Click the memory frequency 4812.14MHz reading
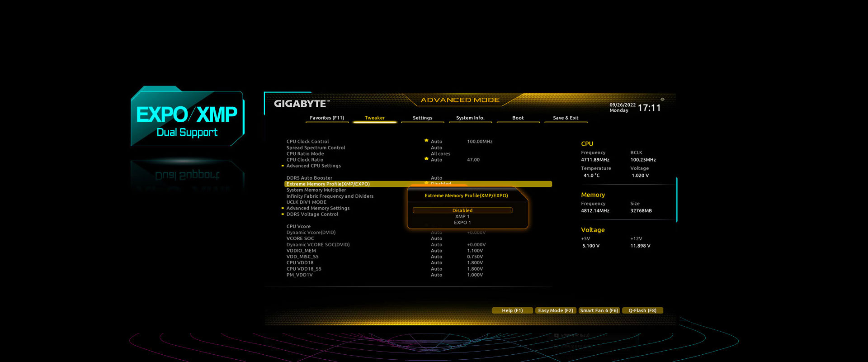This screenshot has width=868, height=362. point(595,211)
